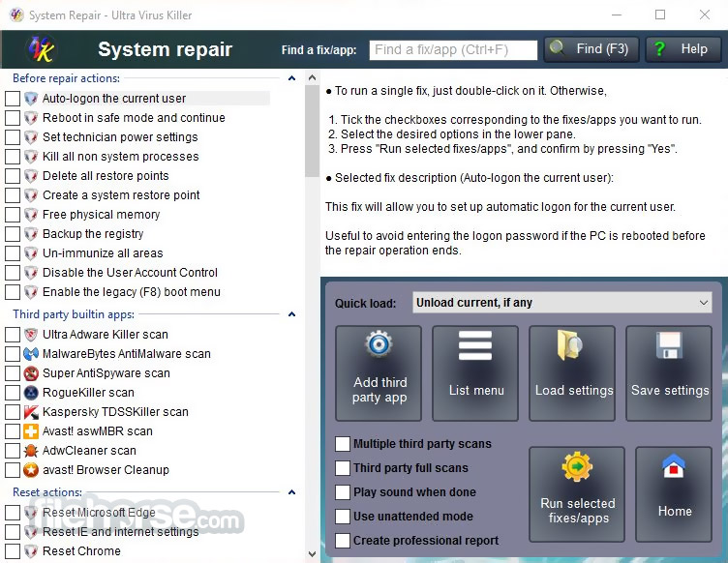Select Set technician power settings row text
728x563 pixels.
(120, 136)
